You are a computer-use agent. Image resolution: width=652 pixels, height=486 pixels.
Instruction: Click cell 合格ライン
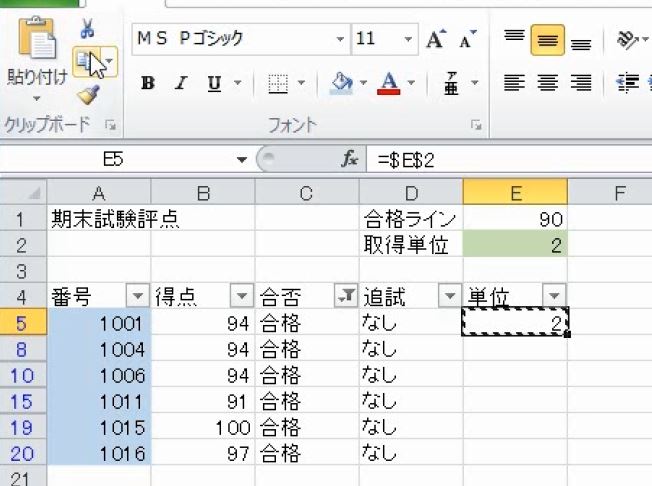[x=411, y=219]
